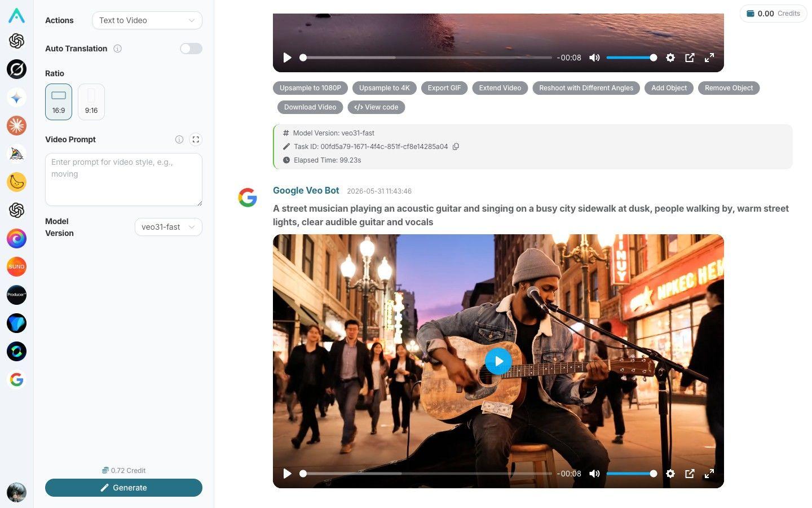Select the 16:9 ratio option
The height and width of the screenshot is (508, 812).
tap(59, 102)
